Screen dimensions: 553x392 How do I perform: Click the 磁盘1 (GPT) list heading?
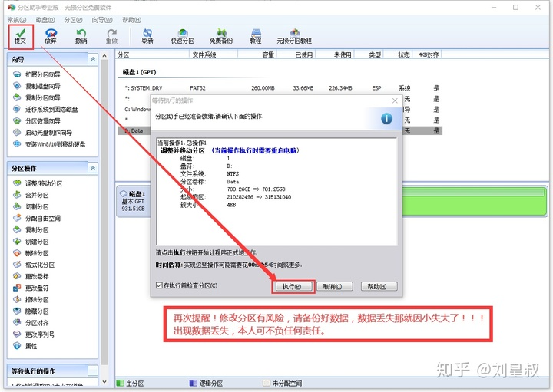139,72
